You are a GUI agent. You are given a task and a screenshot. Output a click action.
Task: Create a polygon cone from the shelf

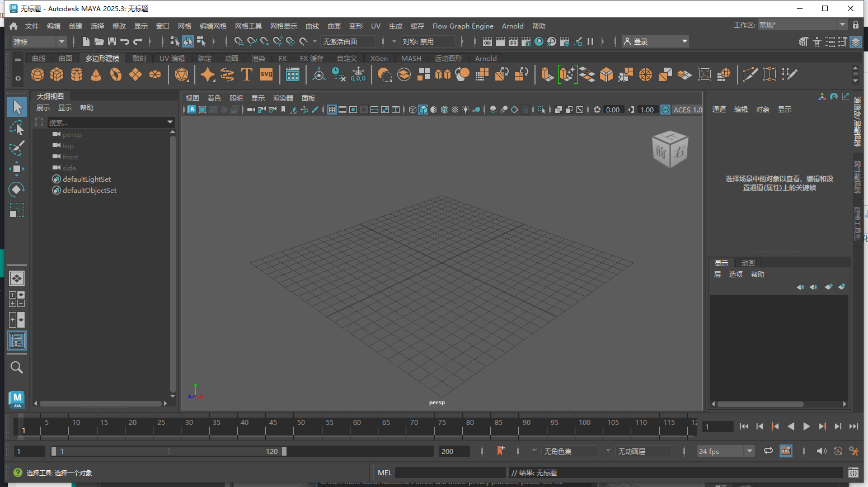96,74
